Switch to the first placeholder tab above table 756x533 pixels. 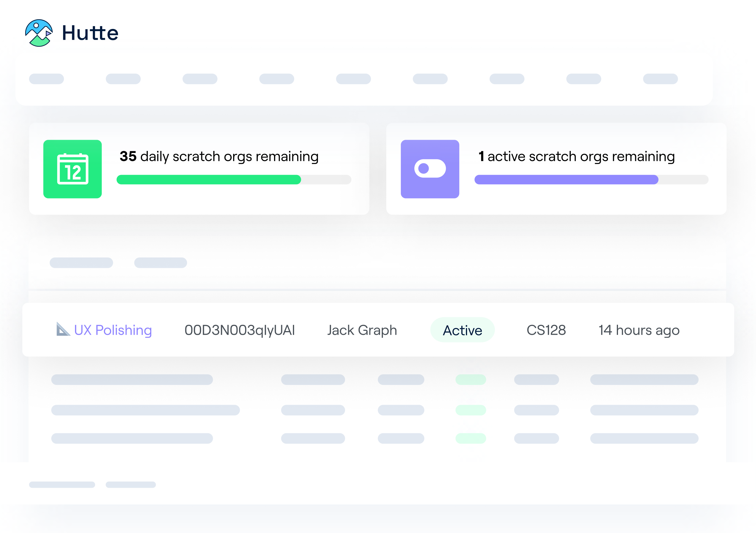tap(81, 263)
